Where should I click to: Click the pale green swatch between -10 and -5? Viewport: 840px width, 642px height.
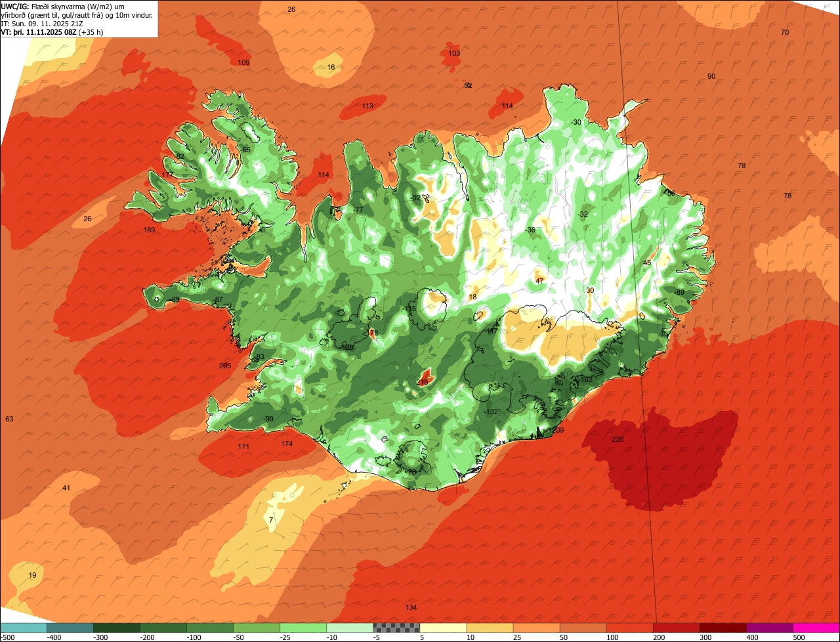coord(349,628)
